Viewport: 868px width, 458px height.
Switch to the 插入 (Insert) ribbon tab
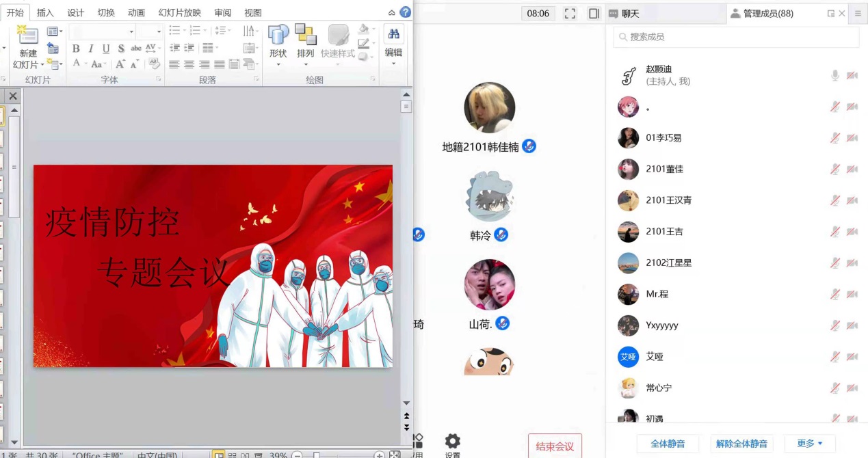click(x=45, y=13)
